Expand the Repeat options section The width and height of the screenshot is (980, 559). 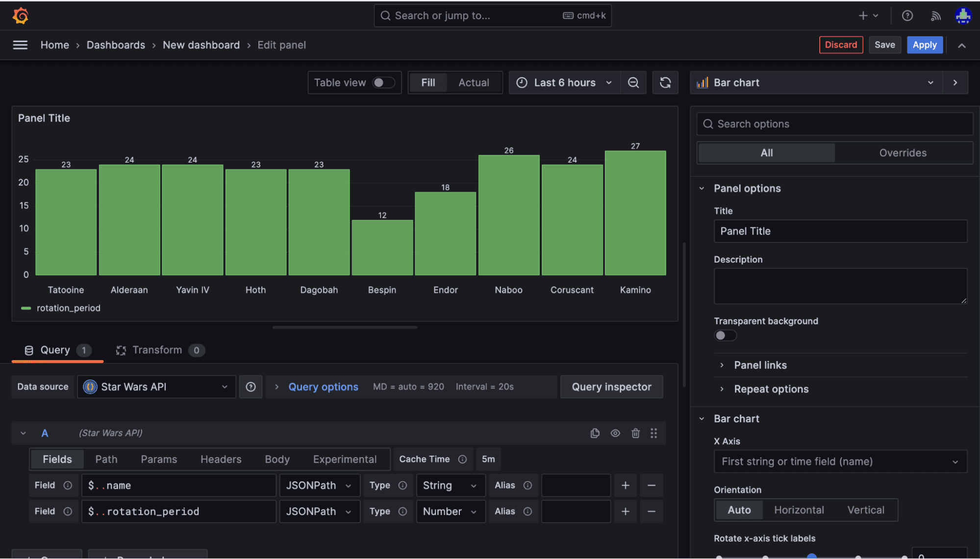[771, 389]
